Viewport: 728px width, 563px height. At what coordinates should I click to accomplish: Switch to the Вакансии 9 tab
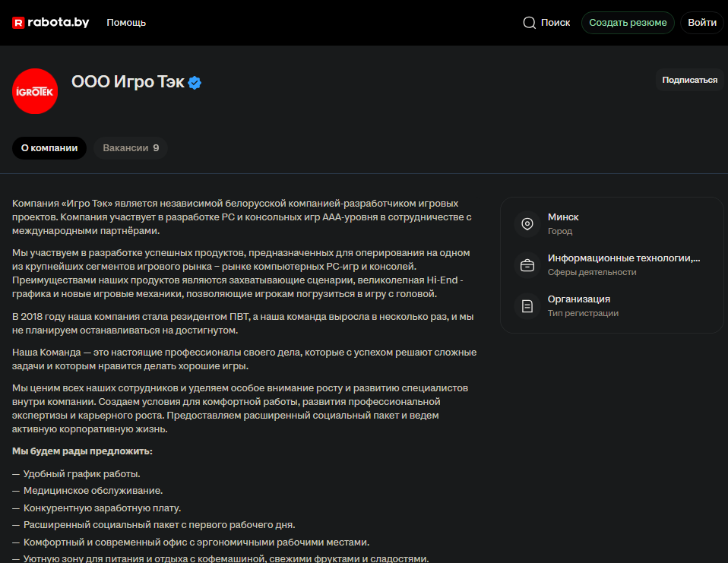[131, 148]
